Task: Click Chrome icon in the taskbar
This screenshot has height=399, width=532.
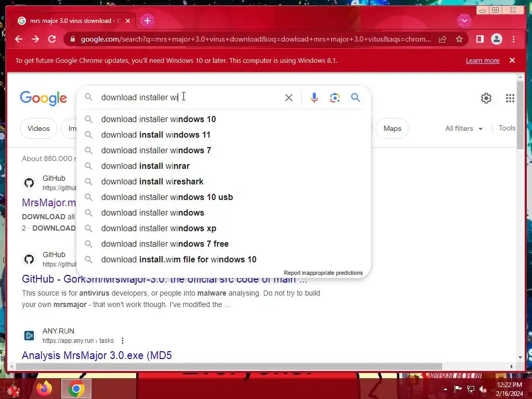Action: click(x=76, y=389)
